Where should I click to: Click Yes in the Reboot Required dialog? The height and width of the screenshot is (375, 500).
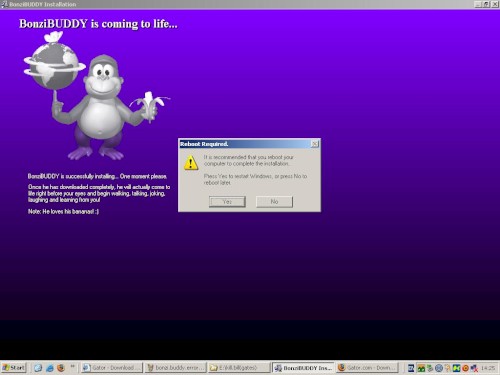coord(227,202)
